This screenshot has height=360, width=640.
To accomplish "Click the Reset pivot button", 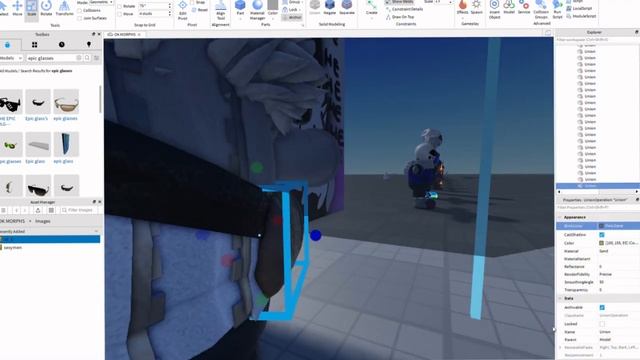I will pyautogui.click(x=200, y=10).
